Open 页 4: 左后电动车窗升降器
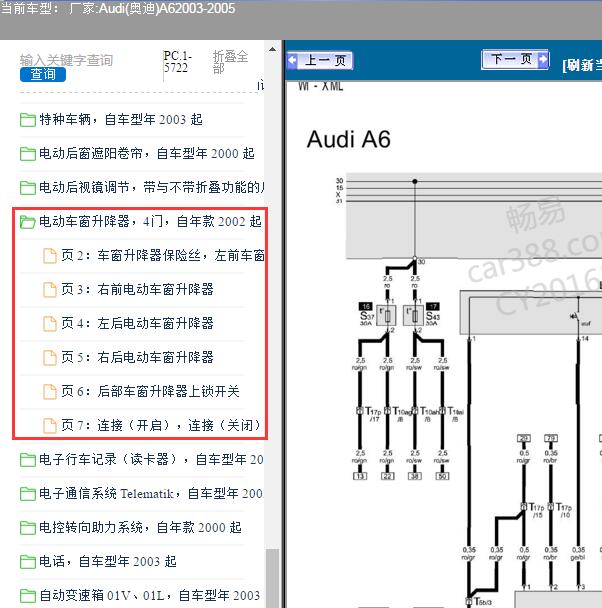The image size is (602, 608). (137, 323)
